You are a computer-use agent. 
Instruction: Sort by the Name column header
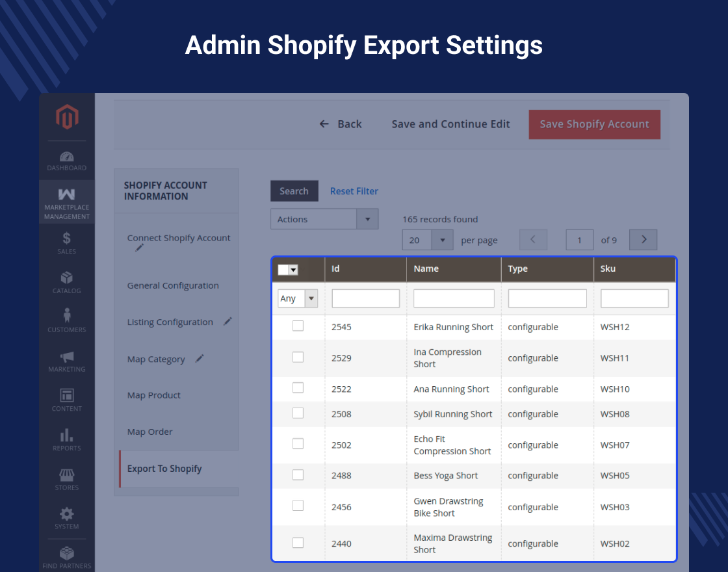(x=454, y=269)
